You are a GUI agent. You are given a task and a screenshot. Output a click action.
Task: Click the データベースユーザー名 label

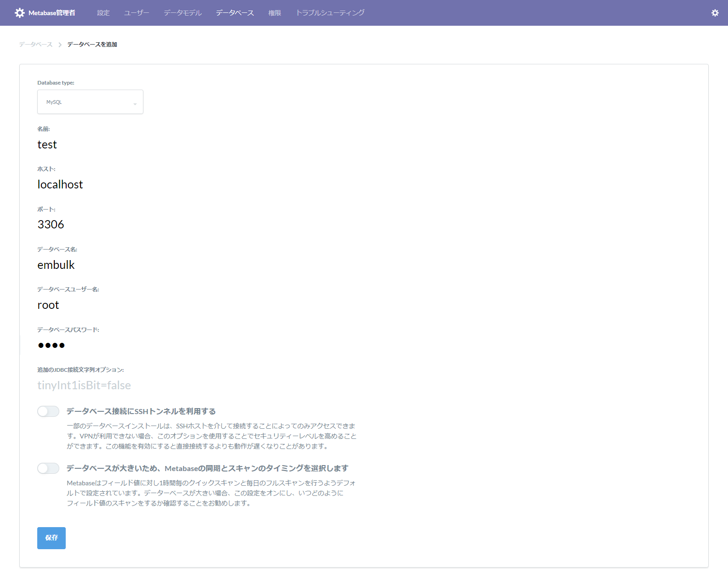pyautogui.click(x=68, y=290)
